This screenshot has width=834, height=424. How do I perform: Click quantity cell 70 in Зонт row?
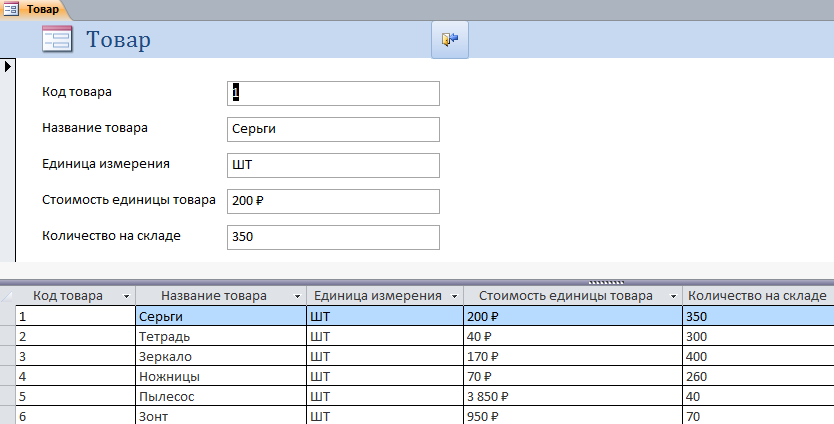tap(758, 415)
